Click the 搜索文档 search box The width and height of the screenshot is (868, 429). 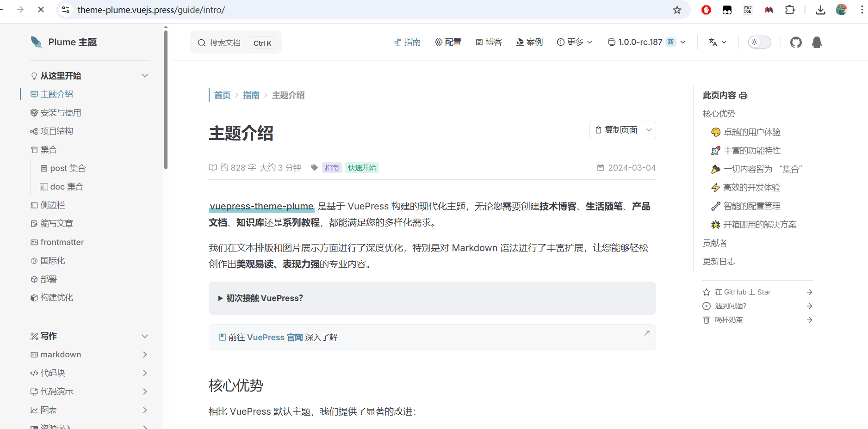tap(236, 43)
